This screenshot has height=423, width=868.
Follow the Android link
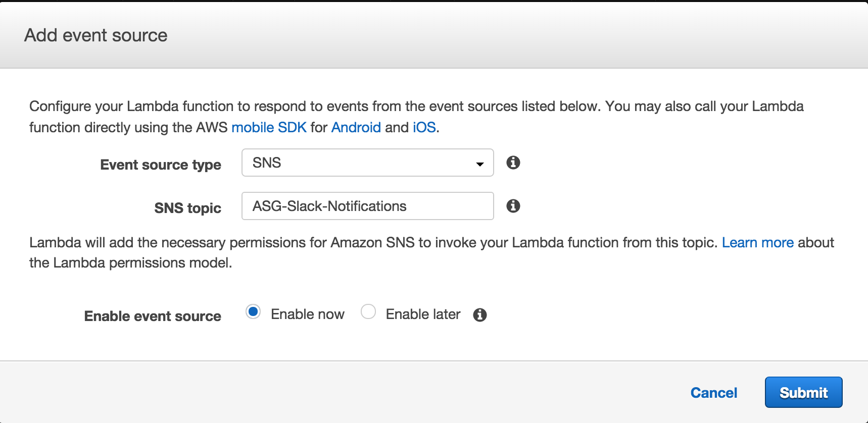(356, 127)
